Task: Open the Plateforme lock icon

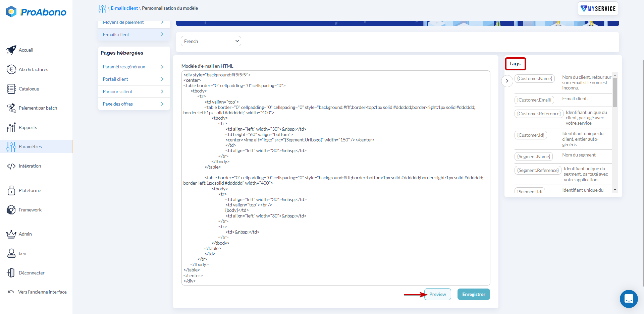Action: (x=11, y=190)
